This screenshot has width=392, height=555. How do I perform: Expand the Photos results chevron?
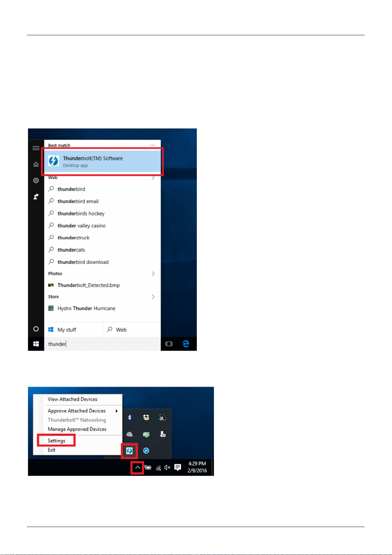point(153,274)
